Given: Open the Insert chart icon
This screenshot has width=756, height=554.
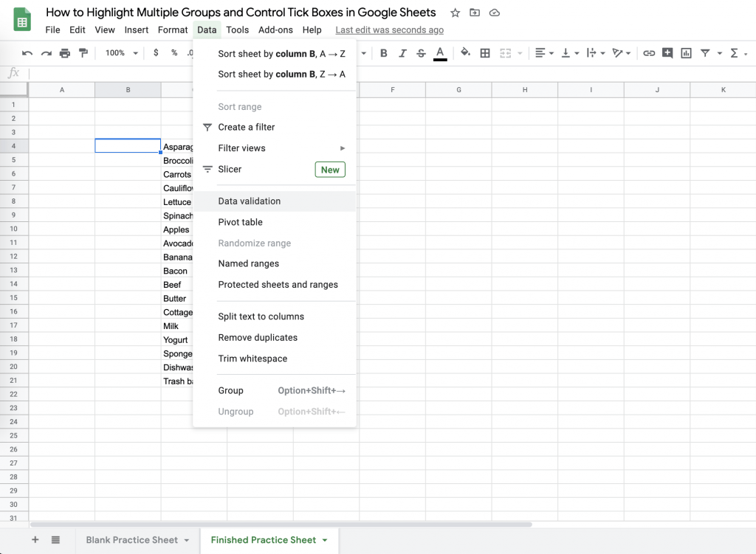Looking at the screenshot, I should tap(685, 52).
